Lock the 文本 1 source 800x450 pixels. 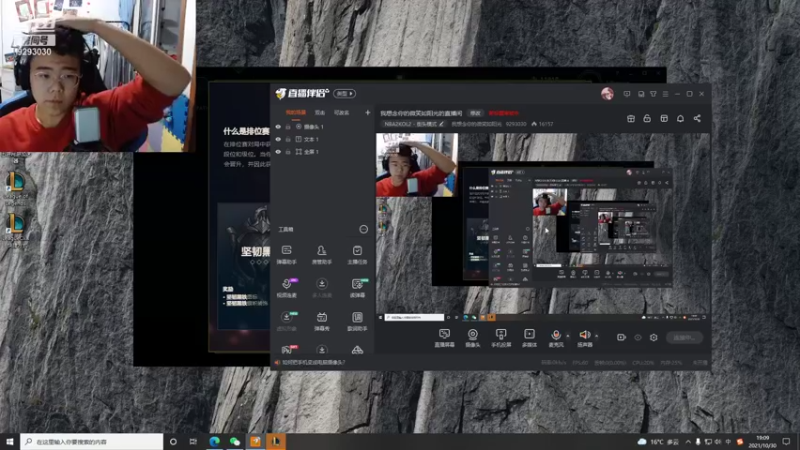pyautogui.click(x=288, y=139)
